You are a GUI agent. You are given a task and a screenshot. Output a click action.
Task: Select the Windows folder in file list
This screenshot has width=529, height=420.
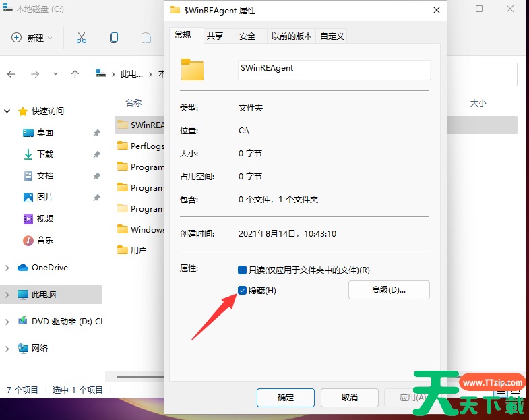click(x=140, y=230)
